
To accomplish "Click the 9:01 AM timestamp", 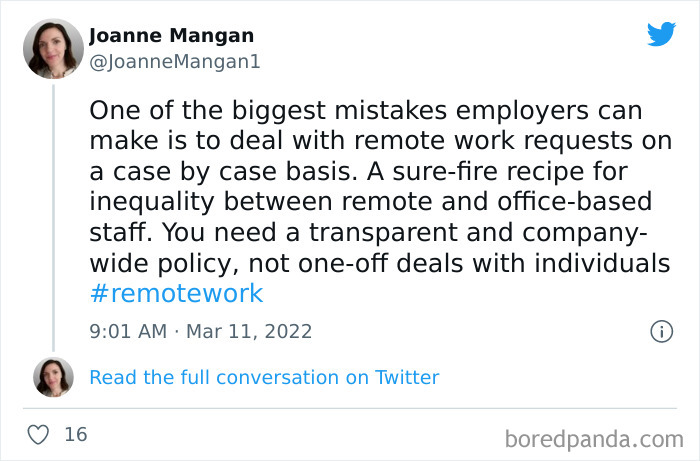I will (130, 331).
